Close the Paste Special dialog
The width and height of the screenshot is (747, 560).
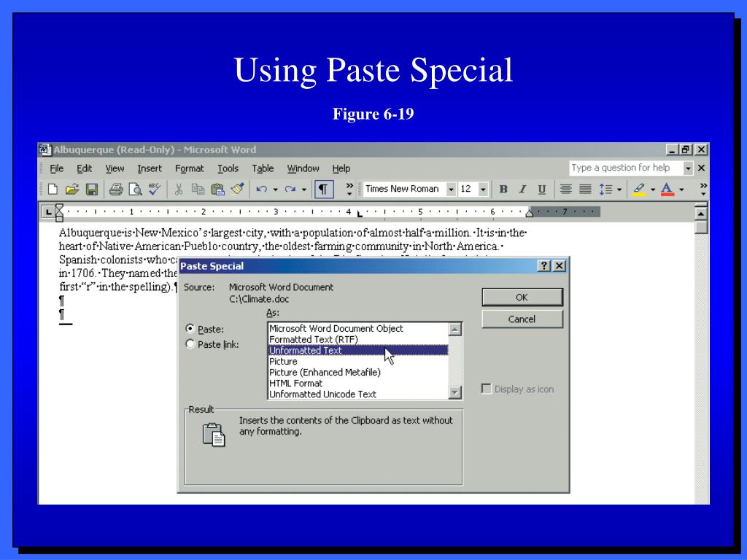560,265
